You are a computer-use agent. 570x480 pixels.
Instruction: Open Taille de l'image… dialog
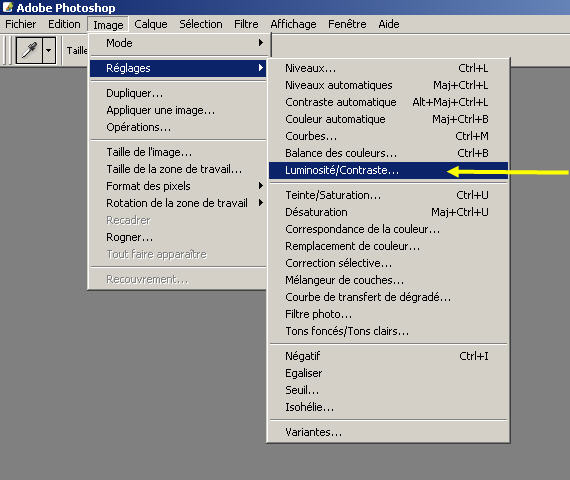point(178,152)
